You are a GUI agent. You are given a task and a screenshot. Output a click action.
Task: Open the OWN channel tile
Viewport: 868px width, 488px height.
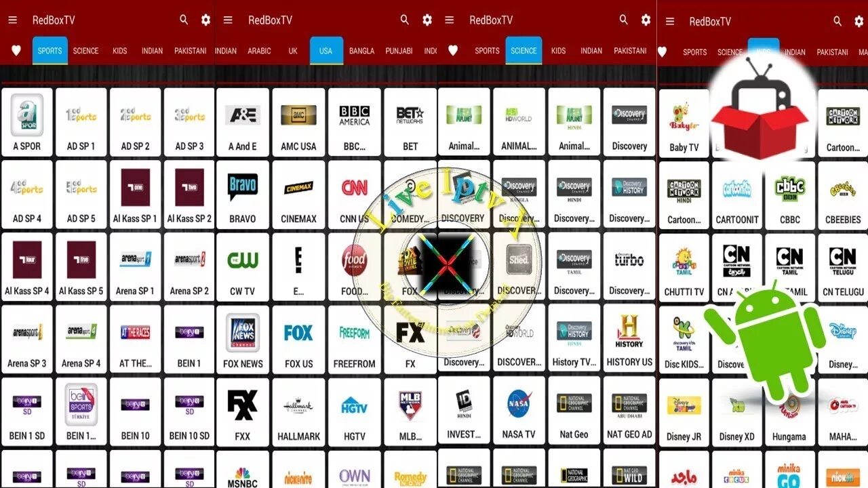tap(355, 469)
